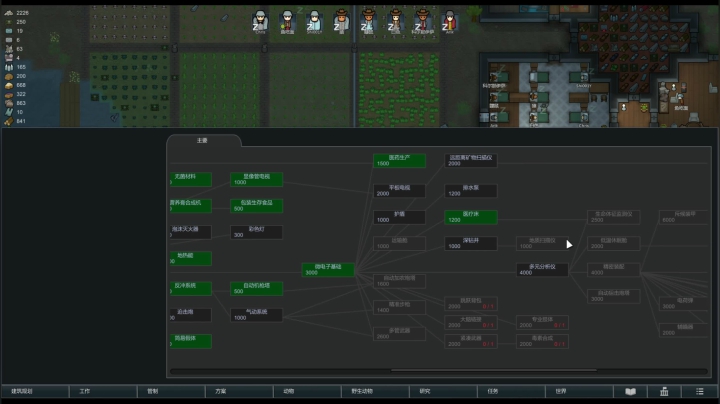The width and height of the screenshot is (720, 404).
Task: Select 护盾 1000 research node
Action: pyautogui.click(x=399, y=217)
